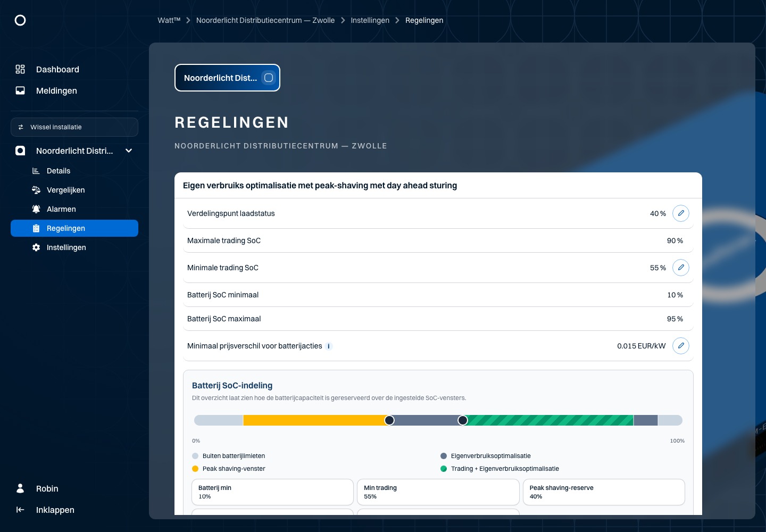Click the Min trading 55% card
Viewport: 766px width, 532px height.
coord(438,492)
